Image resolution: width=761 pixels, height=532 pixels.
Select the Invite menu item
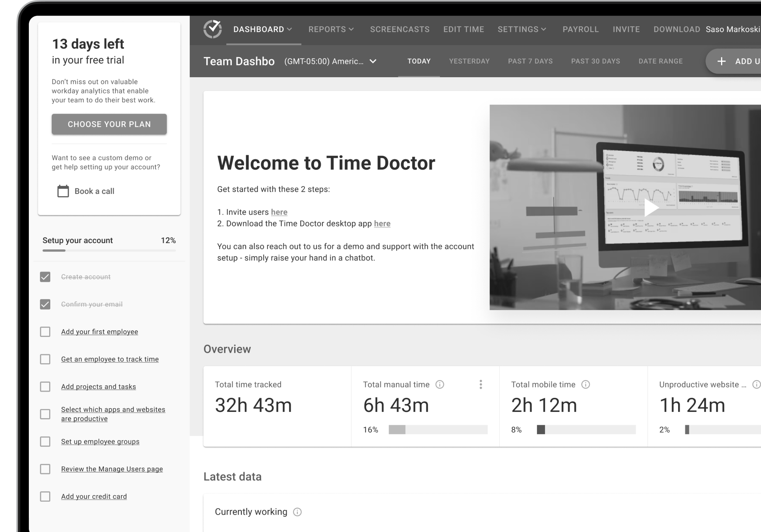pos(626,29)
